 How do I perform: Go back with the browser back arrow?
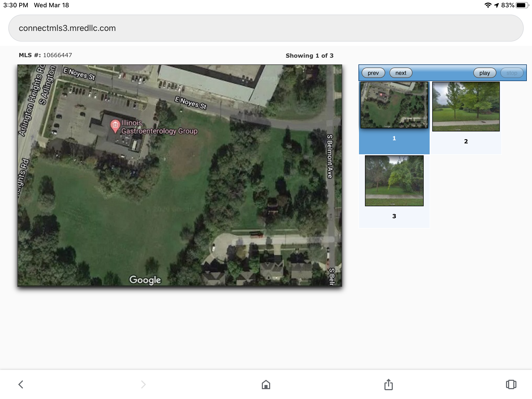pos(21,384)
